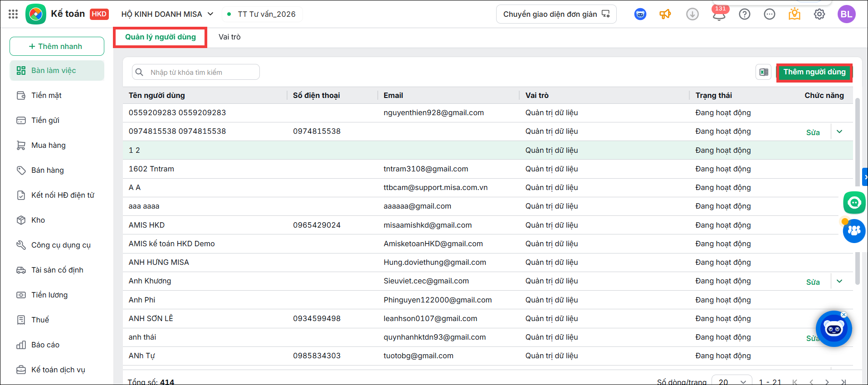Image resolution: width=868 pixels, height=385 pixels.
Task: Open the orange megaphone announcements icon
Action: pyautogui.click(x=665, y=14)
